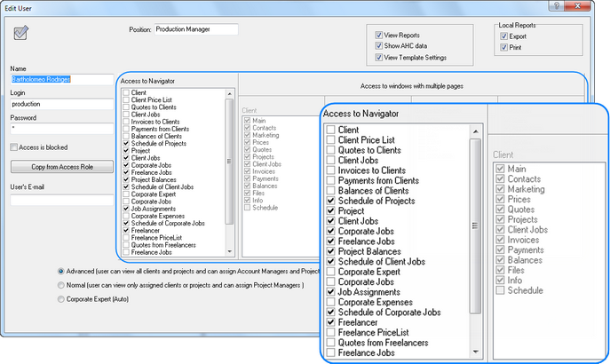Select the Corporate Expert (Auto) radio button
Viewport: 610px width, 364px height.
click(60, 299)
